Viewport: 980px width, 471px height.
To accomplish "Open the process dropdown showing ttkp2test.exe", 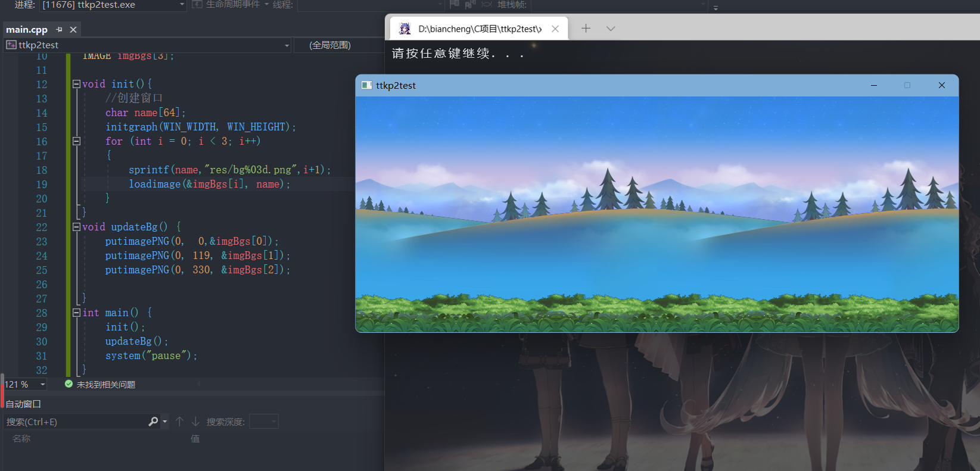I will coord(113,5).
